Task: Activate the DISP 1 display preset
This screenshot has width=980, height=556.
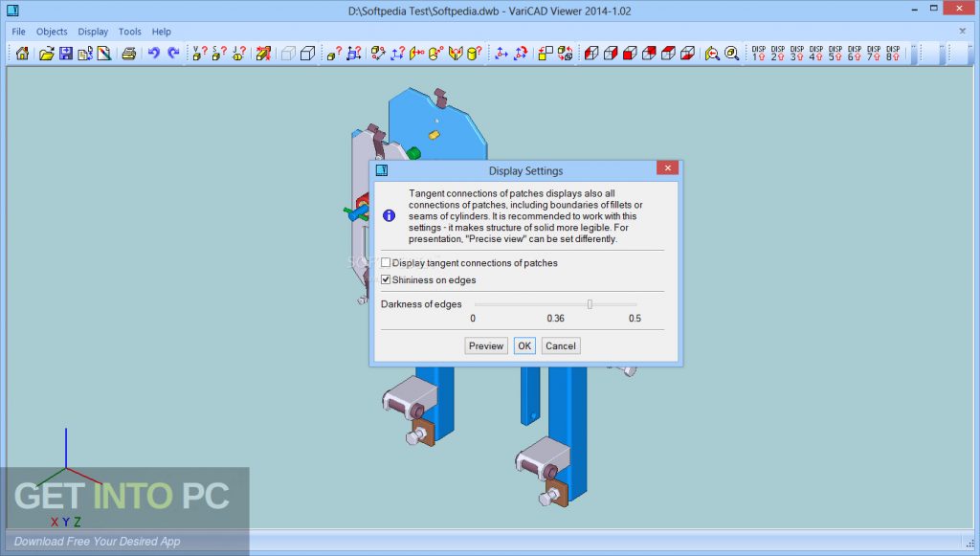Action: tap(759, 54)
